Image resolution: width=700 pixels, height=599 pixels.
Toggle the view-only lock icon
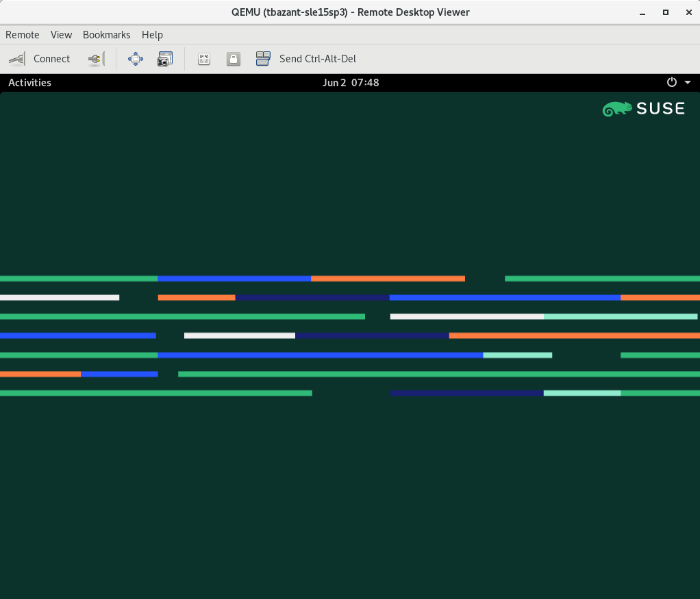(x=234, y=59)
